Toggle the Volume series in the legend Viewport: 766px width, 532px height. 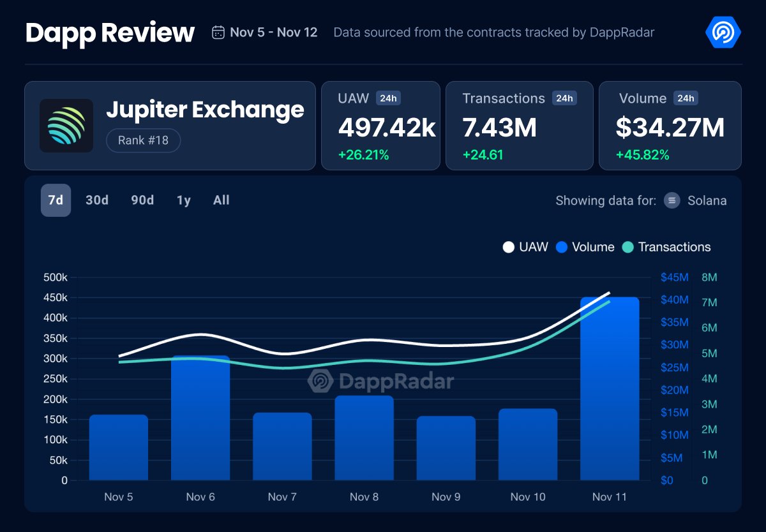tap(585, 247)
